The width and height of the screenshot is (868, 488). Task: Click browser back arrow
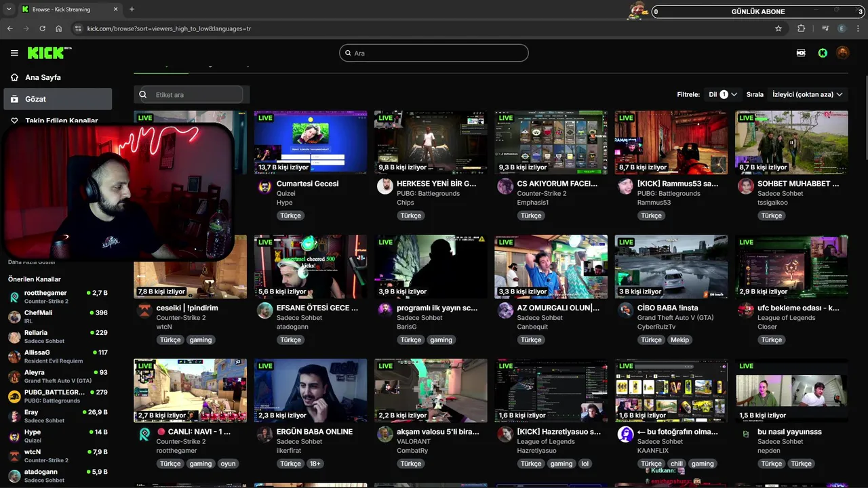(9, 28)
